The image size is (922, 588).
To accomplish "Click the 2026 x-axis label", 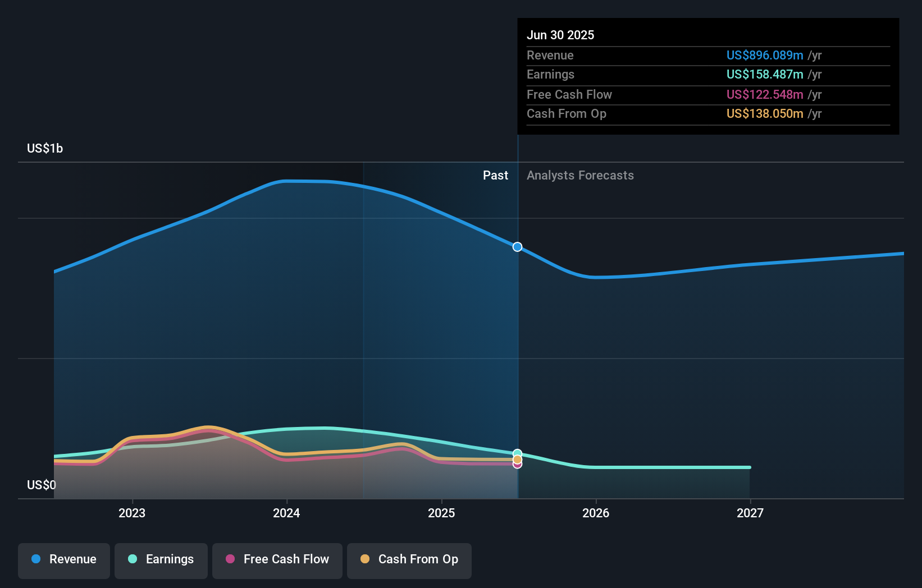I will [x=596, y=513].
